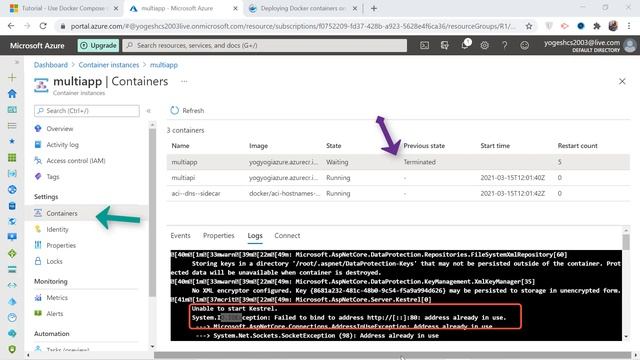The image size is (640, 360).
Task: Go back in browser history
Action: [x=11, y=26]
